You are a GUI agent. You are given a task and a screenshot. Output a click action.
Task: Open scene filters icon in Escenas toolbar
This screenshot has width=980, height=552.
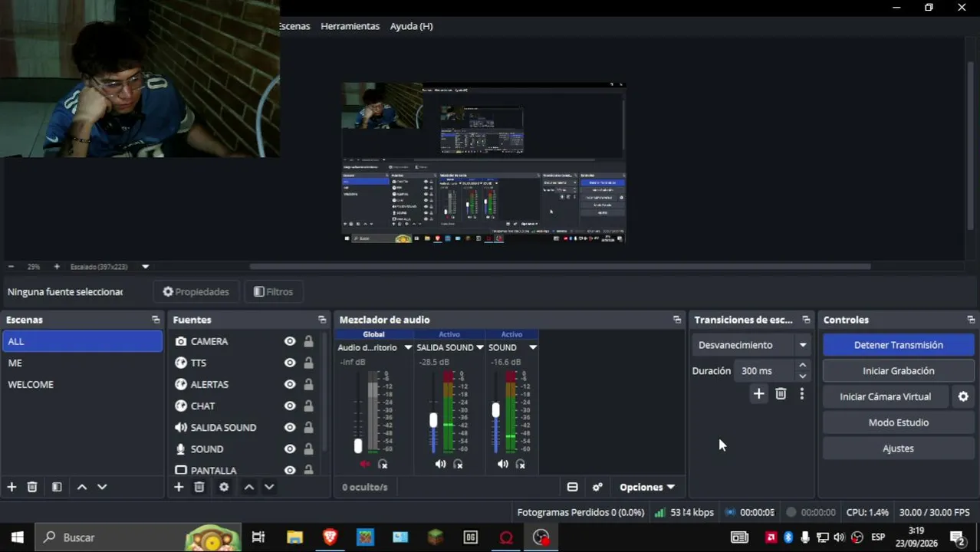tap(57, 487)
